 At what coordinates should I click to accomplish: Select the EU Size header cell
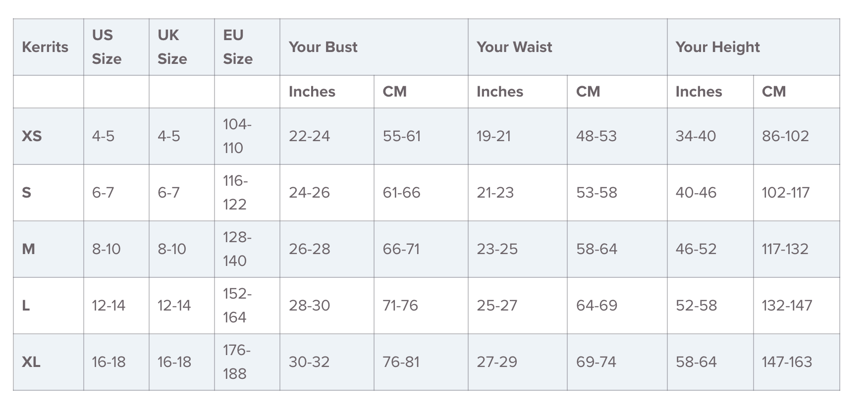pyautogui.click(x=237, y=47)
